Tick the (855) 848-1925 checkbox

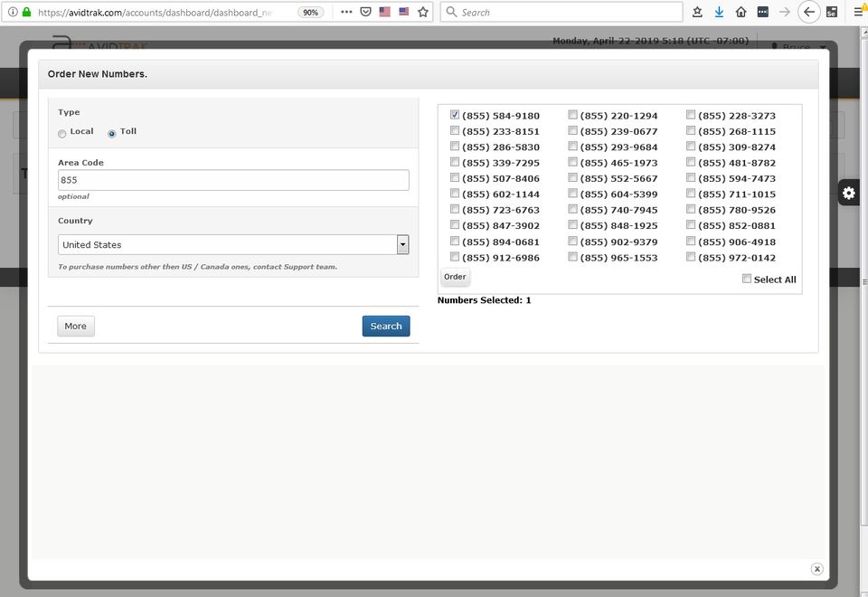click(x=573, y=225)
